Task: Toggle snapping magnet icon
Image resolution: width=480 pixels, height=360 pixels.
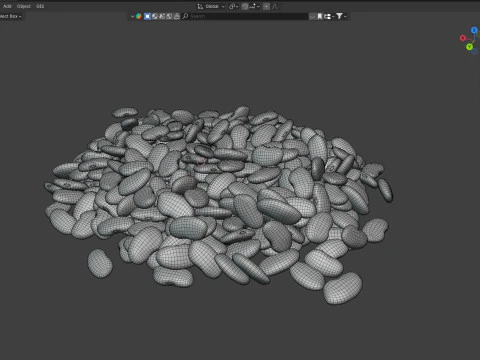Action: click(245, 6)
